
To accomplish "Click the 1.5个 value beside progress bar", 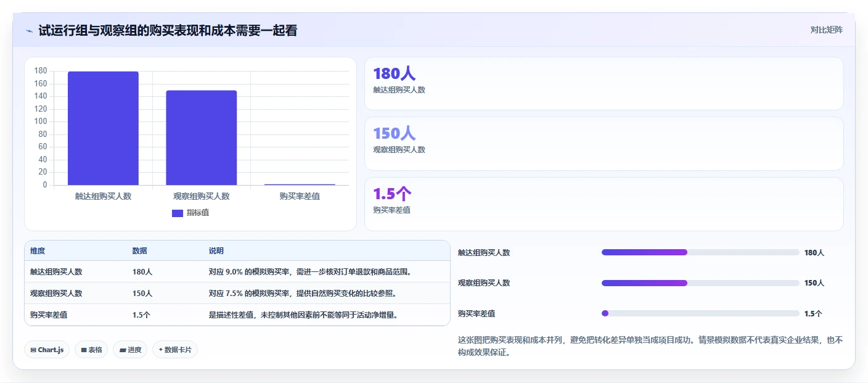I will pyautogui.click(x=813, y=314).
